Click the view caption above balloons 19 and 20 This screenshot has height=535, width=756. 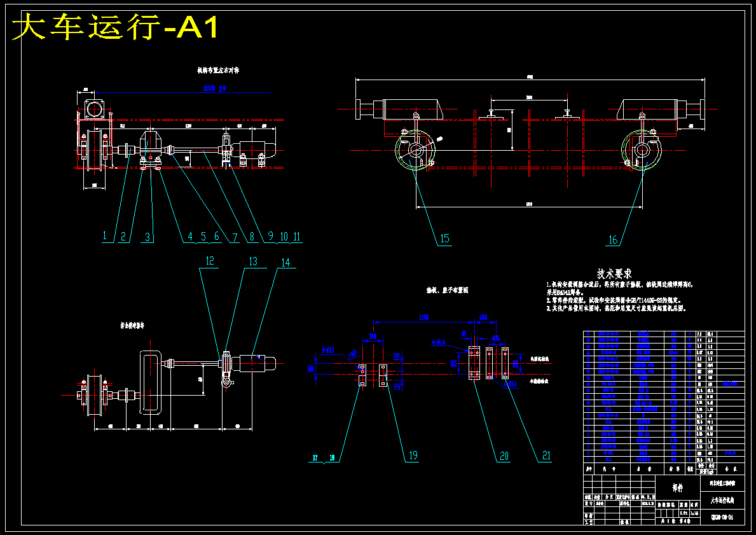[x=447, y=291]
